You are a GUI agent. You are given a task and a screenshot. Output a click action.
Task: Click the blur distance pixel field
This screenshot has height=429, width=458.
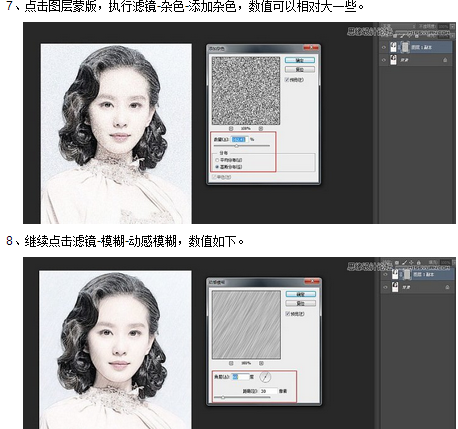269,391
